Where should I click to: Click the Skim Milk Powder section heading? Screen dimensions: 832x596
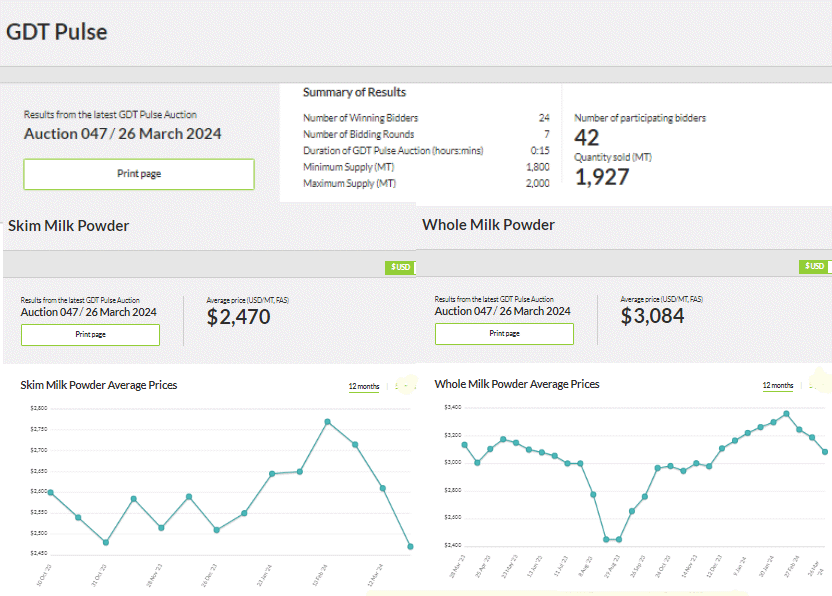(x=68, y=226)
